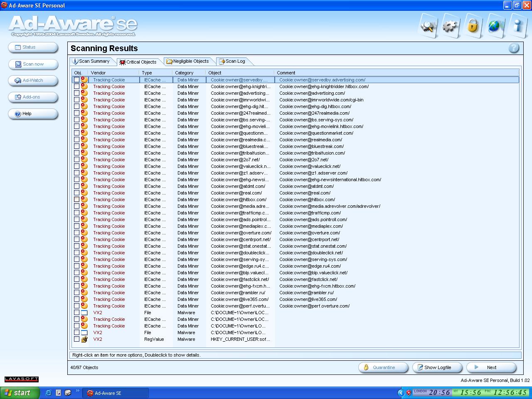This screenshot has width=532, height=399.
Task: Click the Quarantine button
Action: (384, 367)
